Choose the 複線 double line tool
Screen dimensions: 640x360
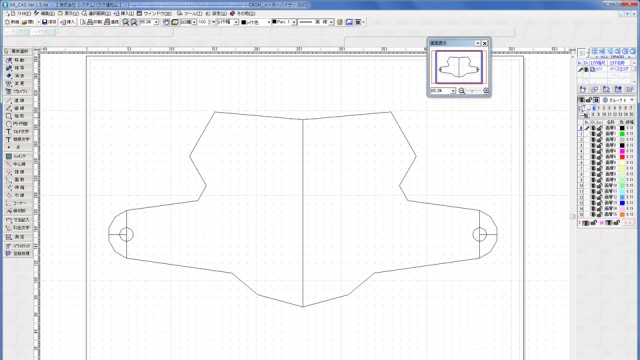18,172
